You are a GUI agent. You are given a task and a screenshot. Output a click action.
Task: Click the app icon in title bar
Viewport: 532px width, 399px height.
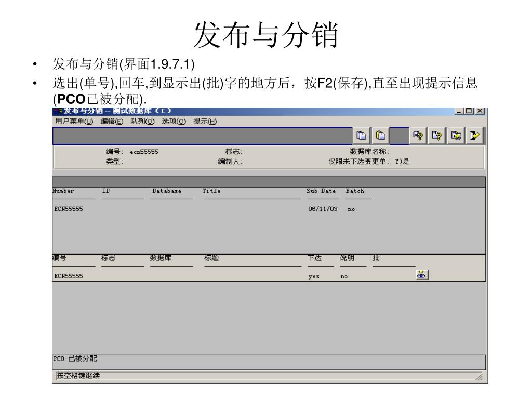[x=58, y=111]
